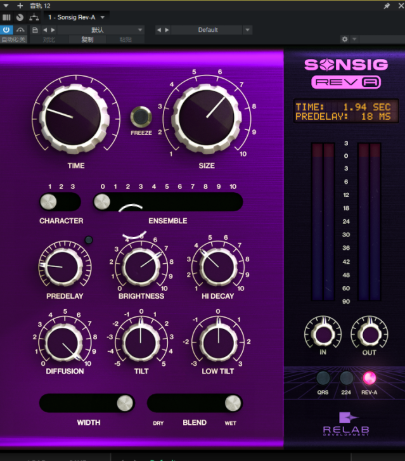Image resolution: width=405 pixels, height=461 pixels.
Task: Open the gear settings icon
Action: click(x=345, y=39)
